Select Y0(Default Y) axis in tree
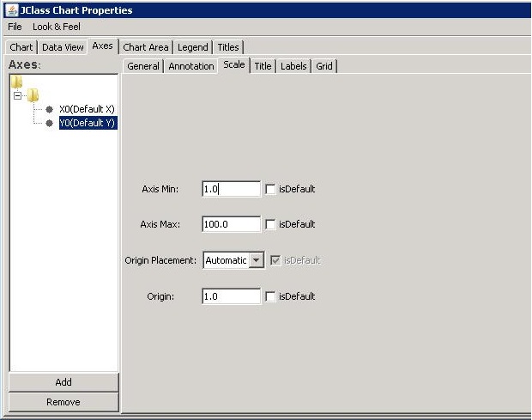The width and height of the screenshot is (532, 420). tap(88, 123)
